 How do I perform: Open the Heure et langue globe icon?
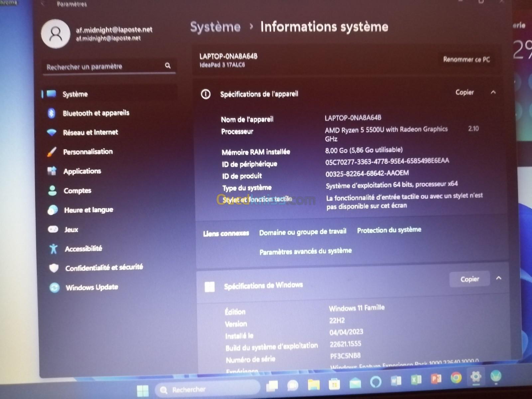click(x=53, y=210)
